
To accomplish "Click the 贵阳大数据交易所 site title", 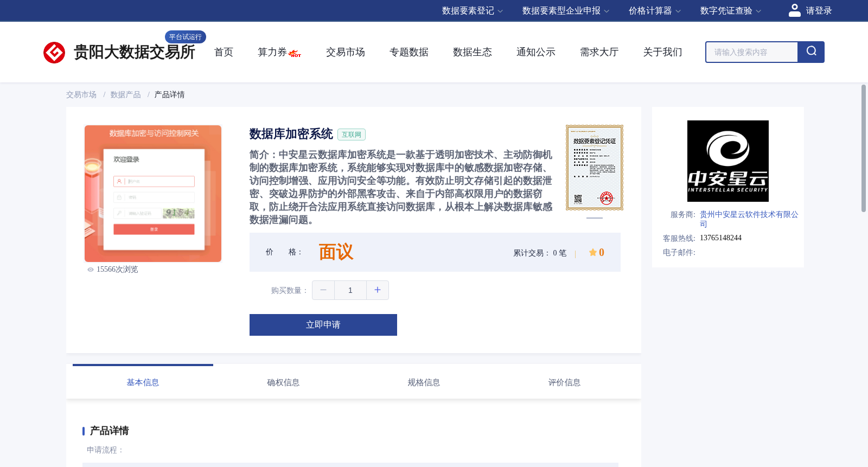I will click(x=135, y=53).
